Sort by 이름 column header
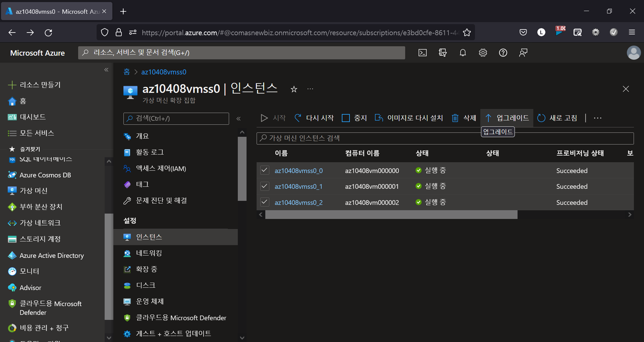The width and height of the screenshot is (644, 342). click(x=281, y=153)
